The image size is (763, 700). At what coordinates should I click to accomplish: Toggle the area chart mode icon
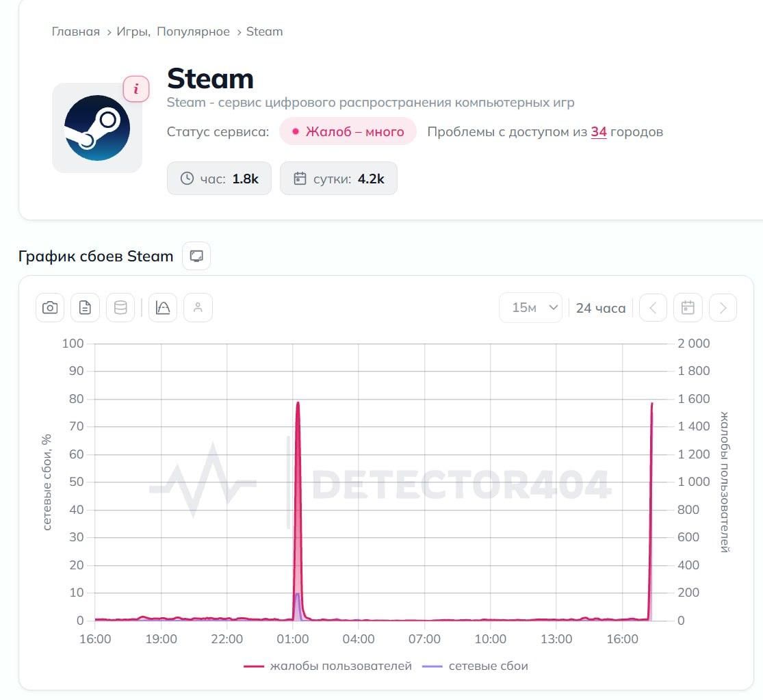coord(163,307)
